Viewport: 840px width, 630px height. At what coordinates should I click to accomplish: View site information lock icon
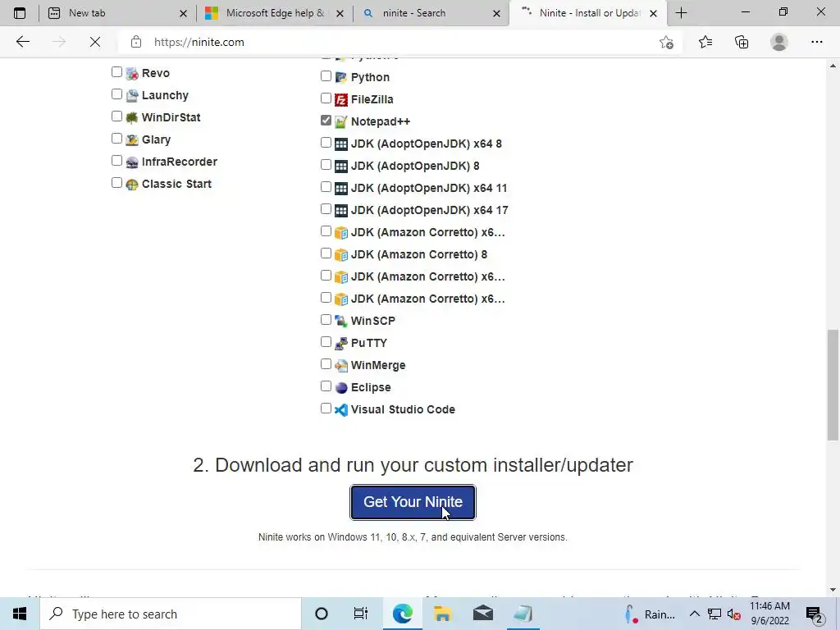coord(136,42)
